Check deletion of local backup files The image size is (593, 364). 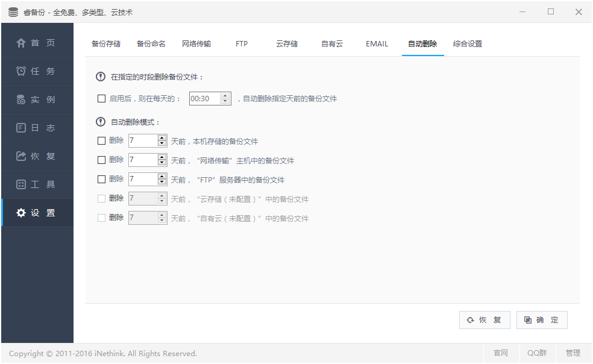coord(101,140)
